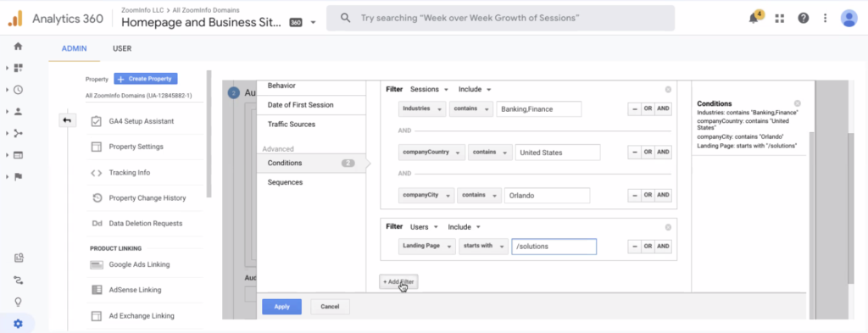
Task: Open the Industries dimension dropdown
Action: 422,109
